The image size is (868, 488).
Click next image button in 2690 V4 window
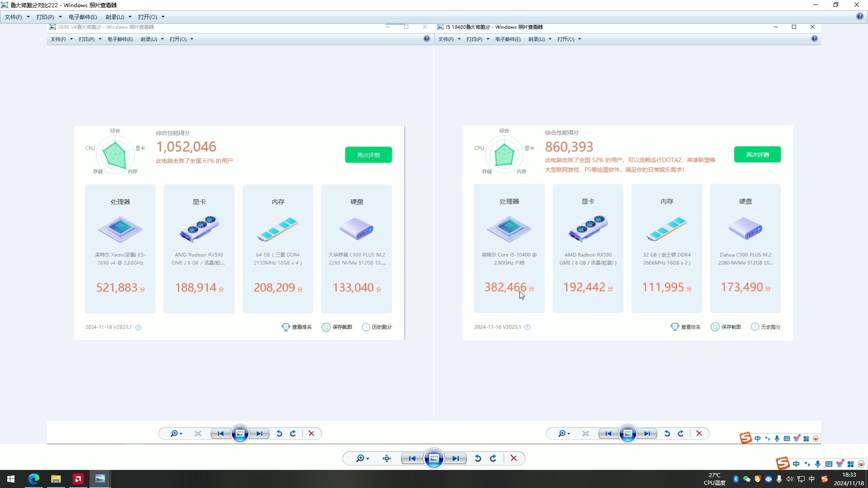pos(259,434)
